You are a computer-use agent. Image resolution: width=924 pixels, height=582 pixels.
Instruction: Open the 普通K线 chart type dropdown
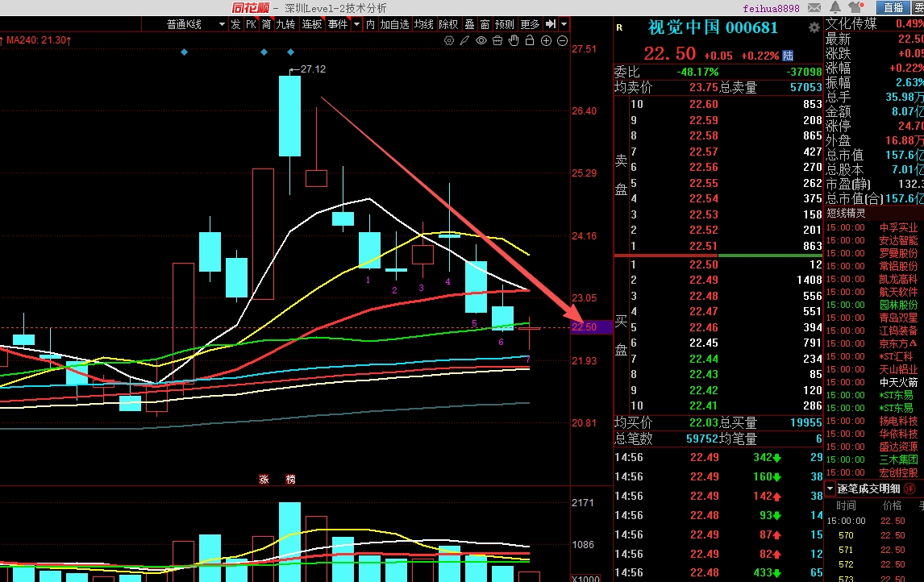222,24
